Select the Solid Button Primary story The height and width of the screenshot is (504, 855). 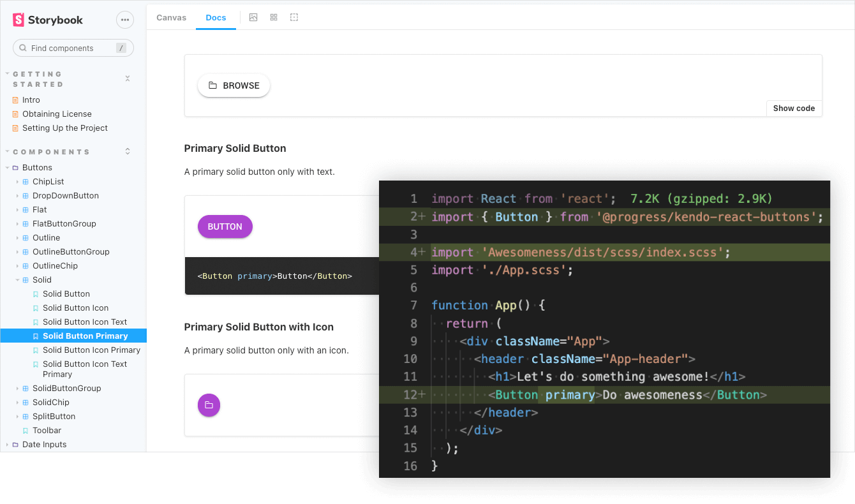click(73, 336)
